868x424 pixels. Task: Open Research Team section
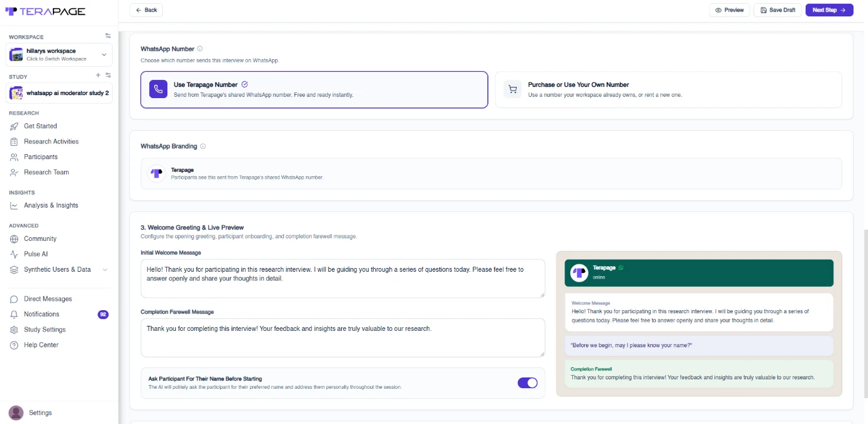click(46, 172)
